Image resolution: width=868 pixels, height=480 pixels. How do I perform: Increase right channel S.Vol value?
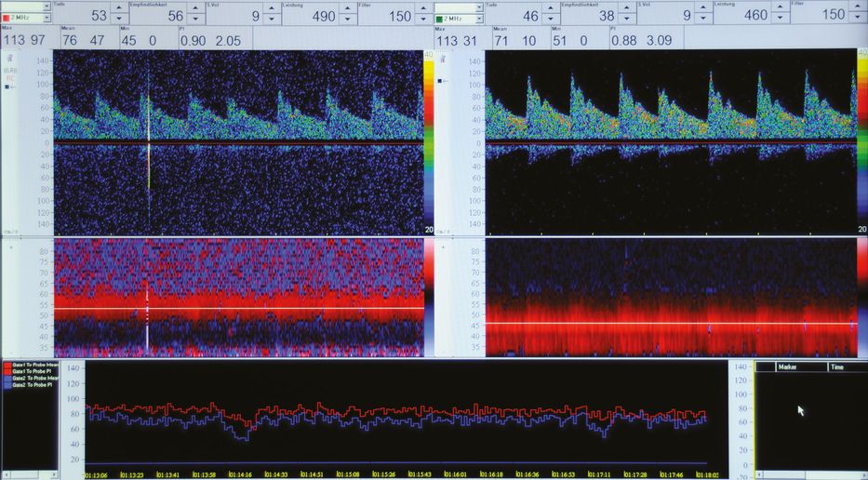click(700, 8)
